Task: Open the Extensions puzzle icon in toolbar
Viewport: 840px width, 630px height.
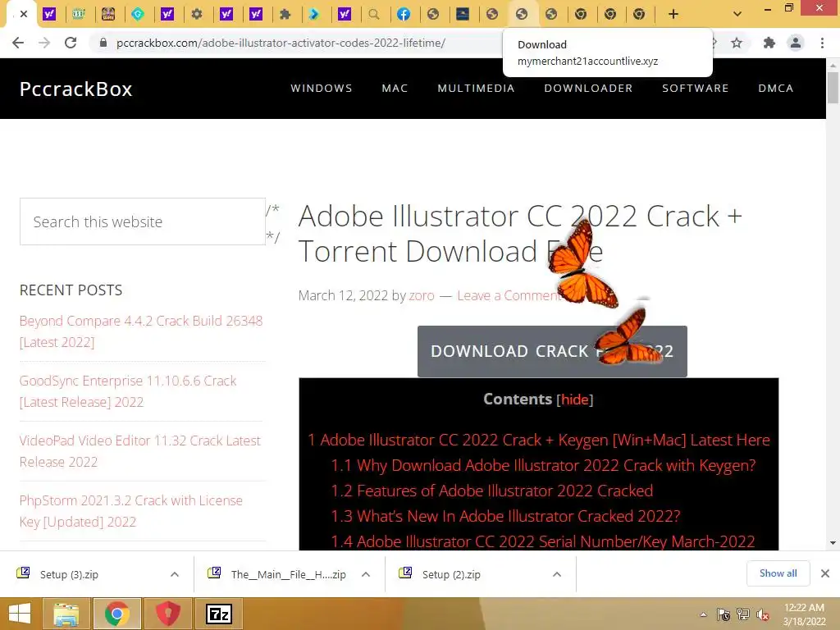Action: click(x=769, y=43)
